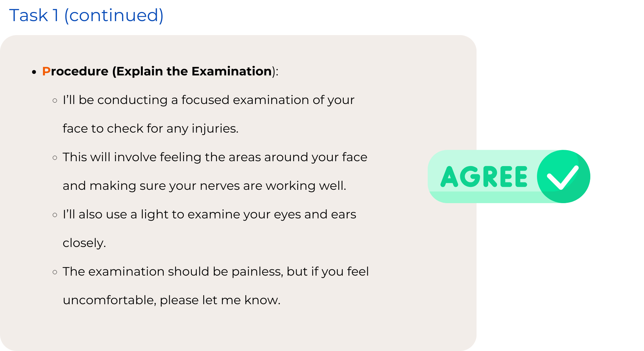Click the solid bullet before Procedure
The image size is (644, 351).
coord(34,72)
